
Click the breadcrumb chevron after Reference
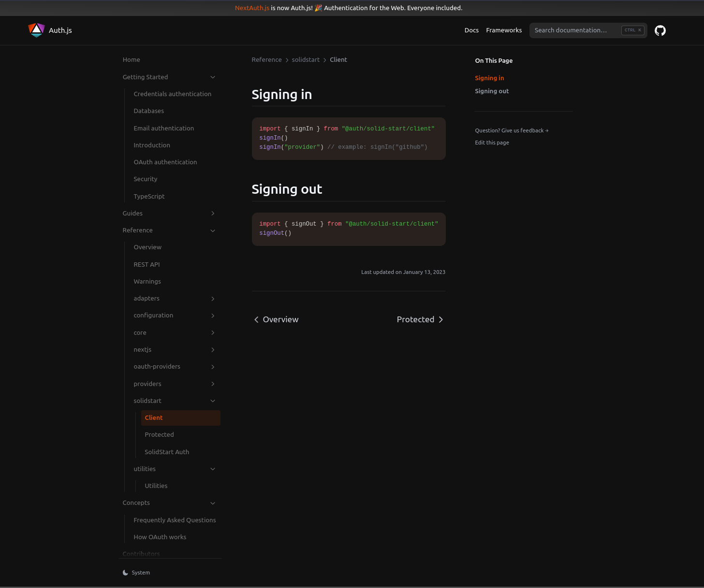287,59
